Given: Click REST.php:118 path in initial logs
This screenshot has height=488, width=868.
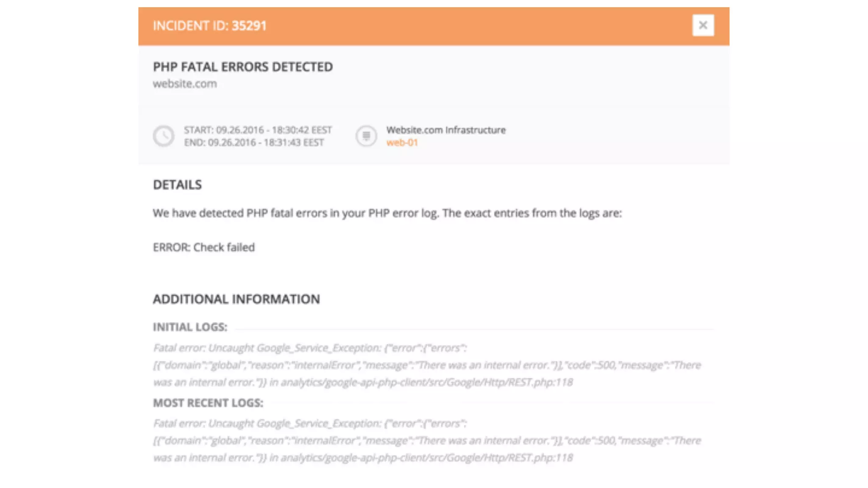Looking at the screenshot, I should click(540, 383).
